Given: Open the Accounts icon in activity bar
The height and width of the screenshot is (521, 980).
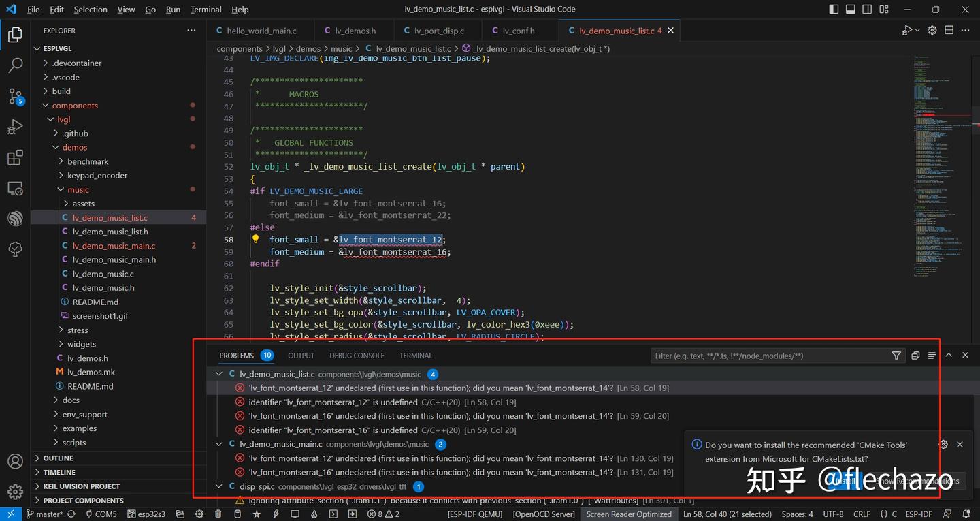Looking at the screenshot, I should tap(15, 461).
